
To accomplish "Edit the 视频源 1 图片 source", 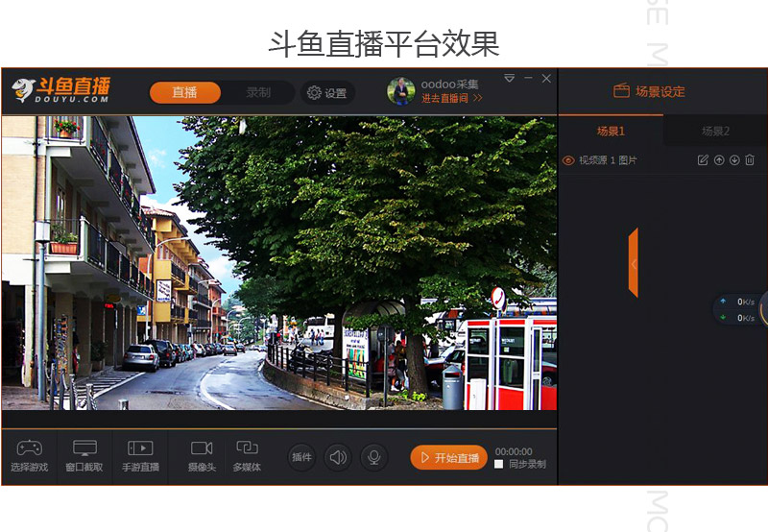I will (x=703, y=160).
